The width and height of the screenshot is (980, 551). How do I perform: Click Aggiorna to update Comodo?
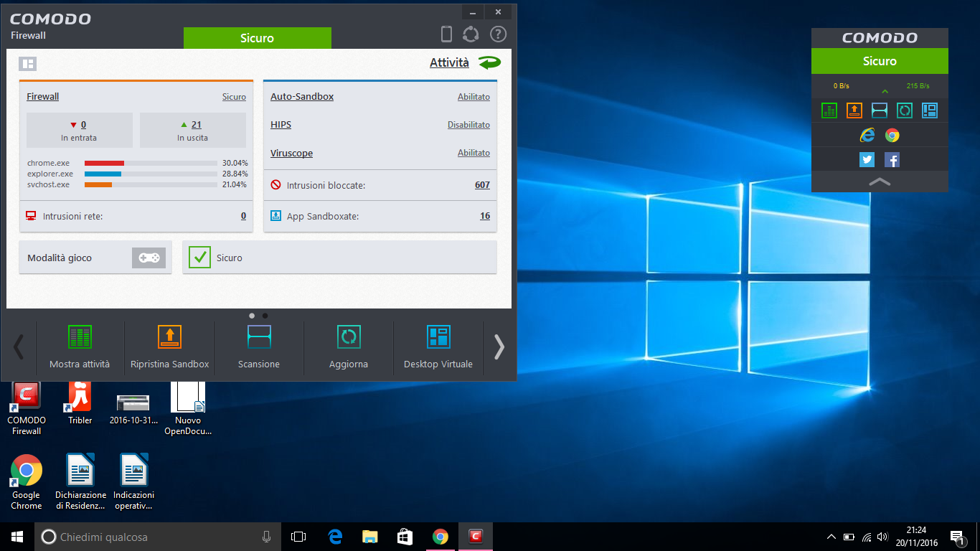tap(348, 337)
